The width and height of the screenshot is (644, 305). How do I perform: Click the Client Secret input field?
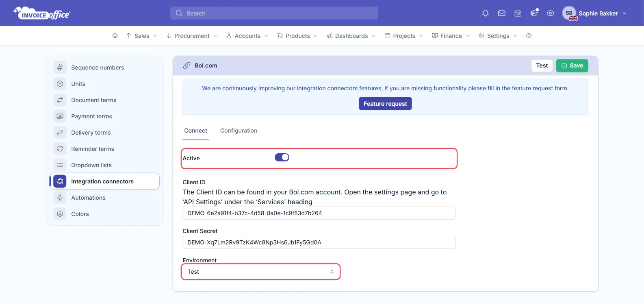click(319, 242)
